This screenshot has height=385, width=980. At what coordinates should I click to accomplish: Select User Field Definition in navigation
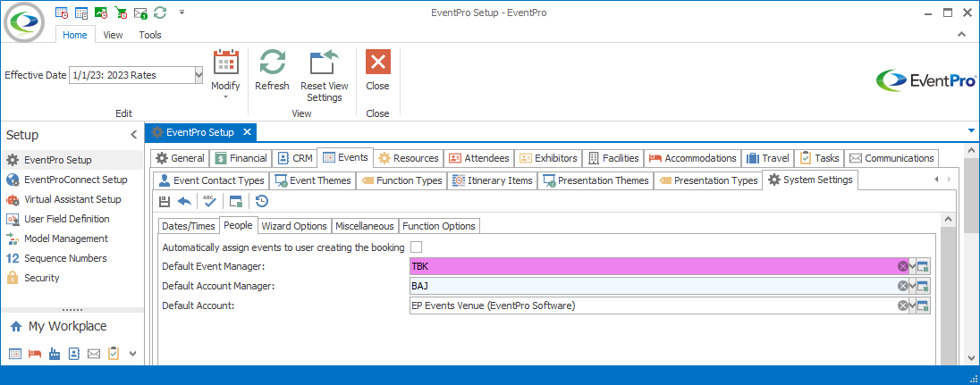72,219
